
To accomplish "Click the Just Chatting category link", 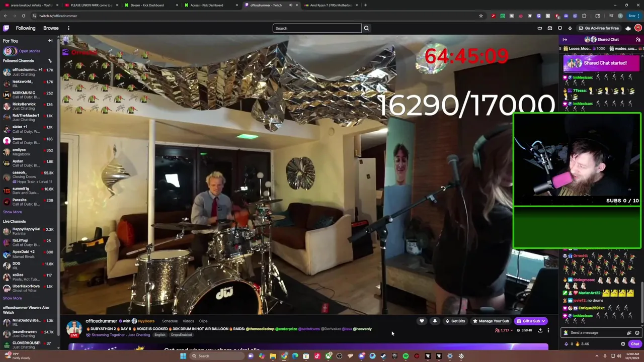I will (x=139, y=335).
